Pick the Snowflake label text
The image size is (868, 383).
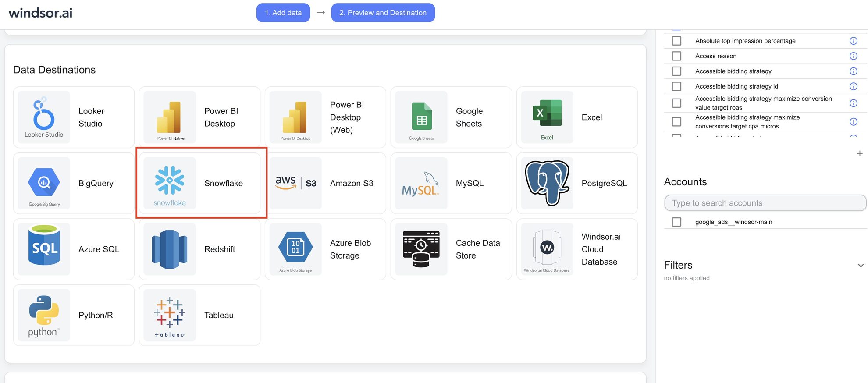coord(224,183)
